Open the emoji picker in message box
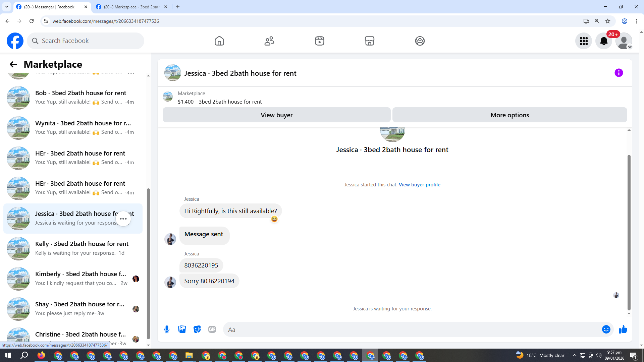 point(606,329)
